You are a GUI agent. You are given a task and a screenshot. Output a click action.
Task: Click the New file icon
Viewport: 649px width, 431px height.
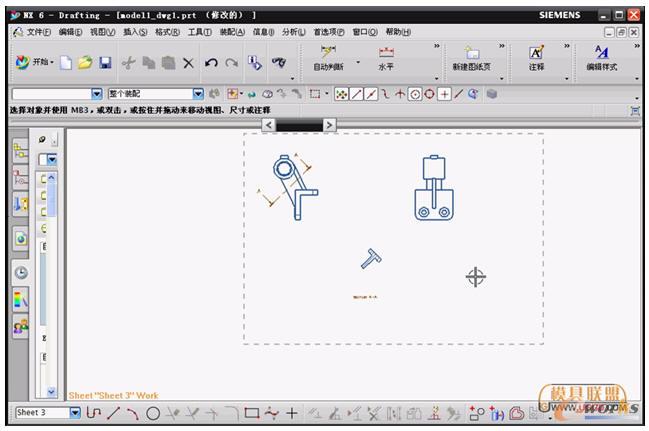(66, 63)
